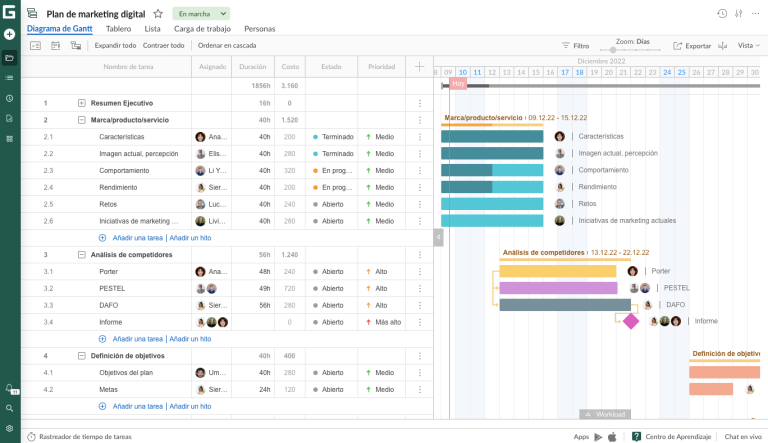Collapse the Marca/producto/servicio group
The width and height of the screenshot is (768, 443).
point(82,120)
